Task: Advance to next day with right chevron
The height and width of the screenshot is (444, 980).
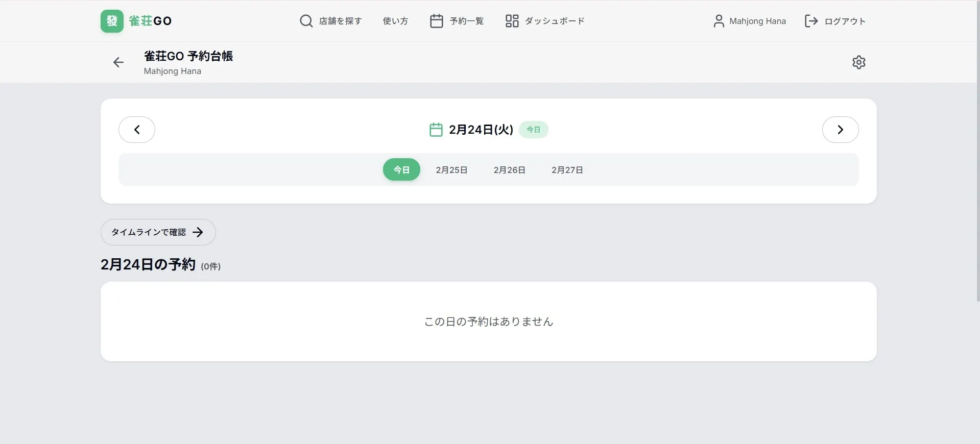Action: [840, 130]
